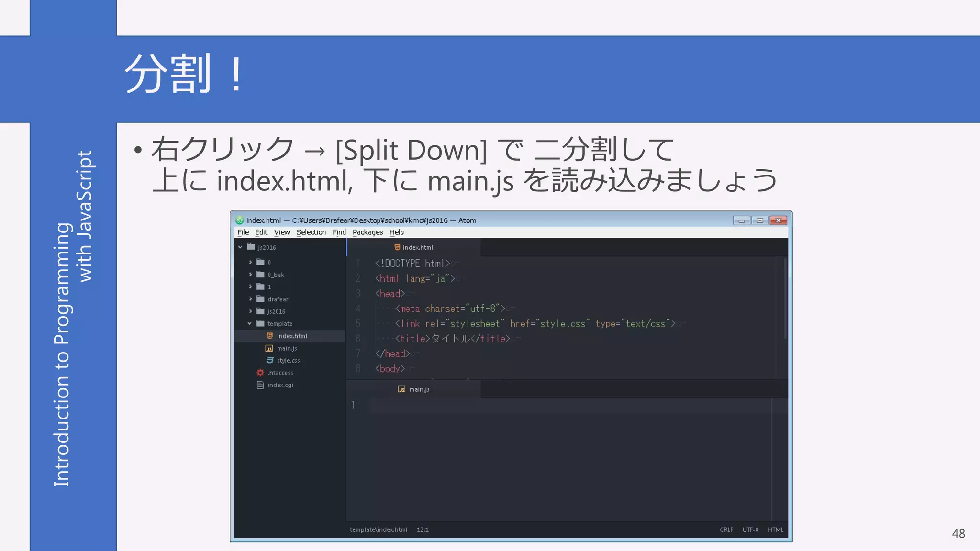Switch to the main.js tab in bottom pane
Viewport: 980px width, 551px height.
point(414,389)
